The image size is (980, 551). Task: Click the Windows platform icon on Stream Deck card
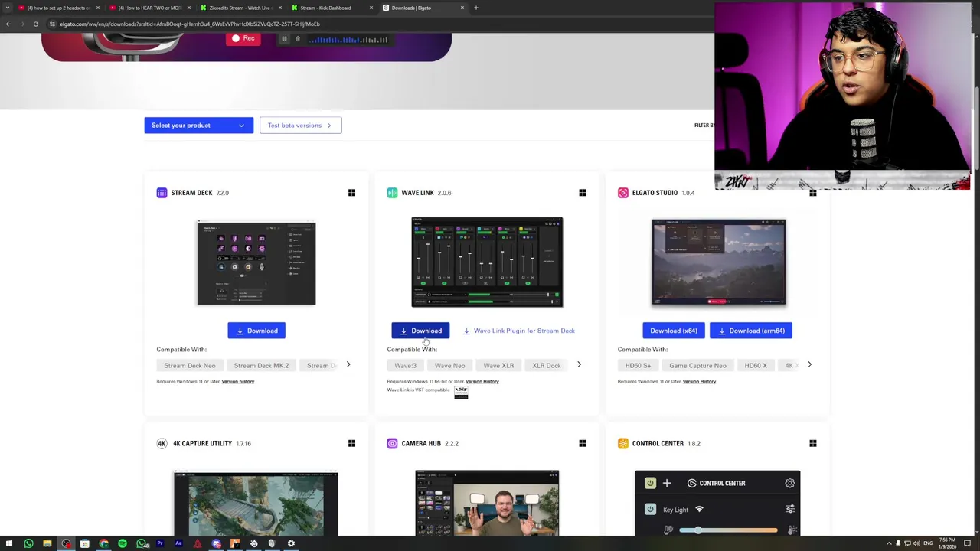click(351, 193)
